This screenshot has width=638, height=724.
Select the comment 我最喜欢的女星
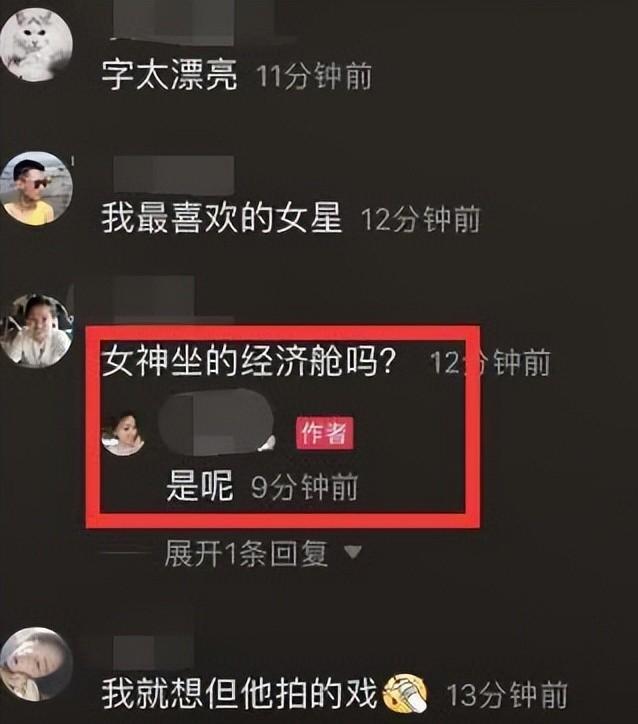pos(222,218)
